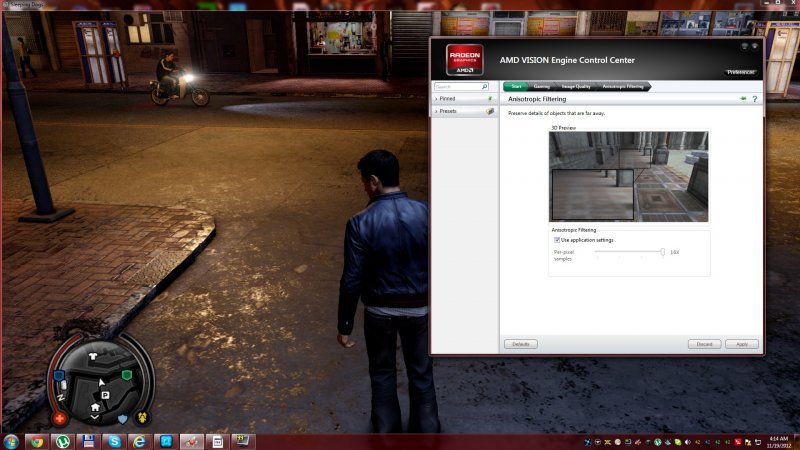This screenshot has width=800, height=450.
Task: Click the Action Center flag tray icon
Action: [x=748, y=442]
